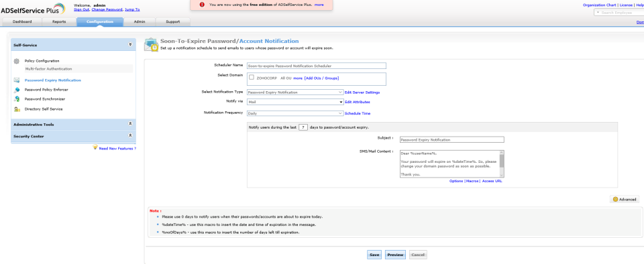Open the Notification Frequency dropdown
Viewport: 644px width, 264px height.
[295, 113]
